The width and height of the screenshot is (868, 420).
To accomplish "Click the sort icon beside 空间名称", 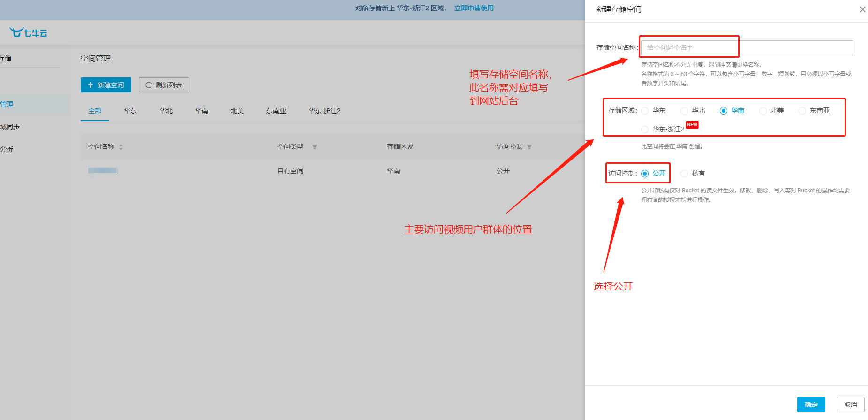I will [121, 147].
